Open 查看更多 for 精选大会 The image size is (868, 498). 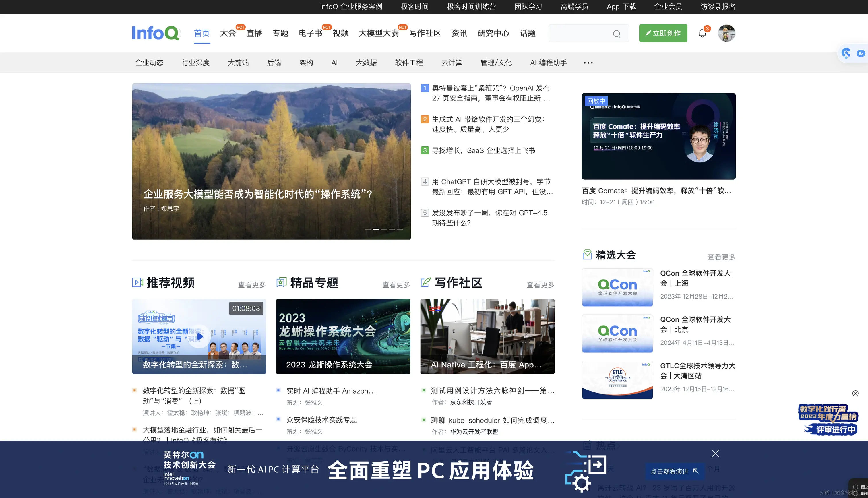(721, 257)
